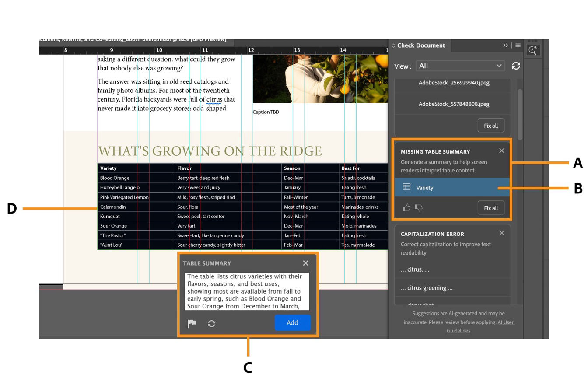Viewport: 588px width, 378px height.
Task: Click the Calamondin table cell
Action: [x=136, y=206]
